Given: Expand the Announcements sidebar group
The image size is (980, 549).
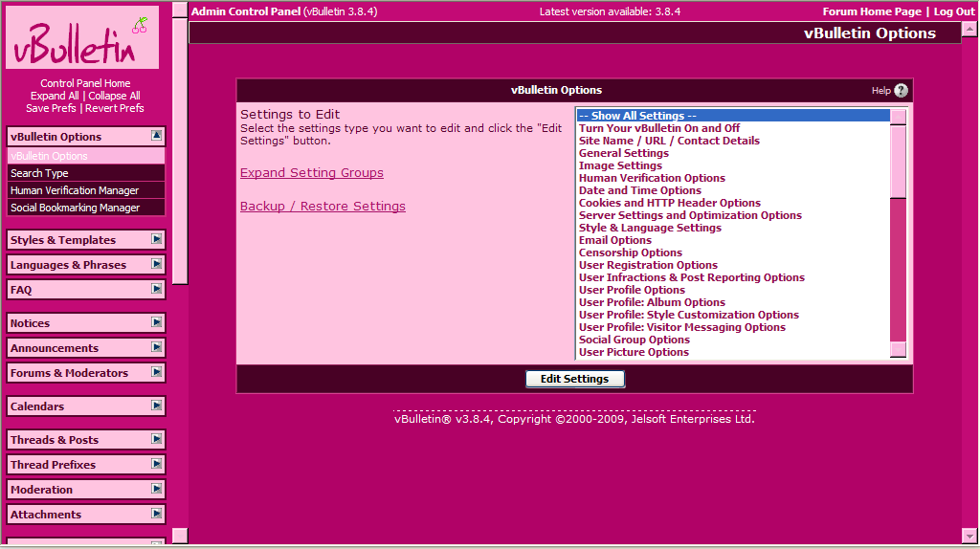Looking at the screenshot, I should point(156,347).
